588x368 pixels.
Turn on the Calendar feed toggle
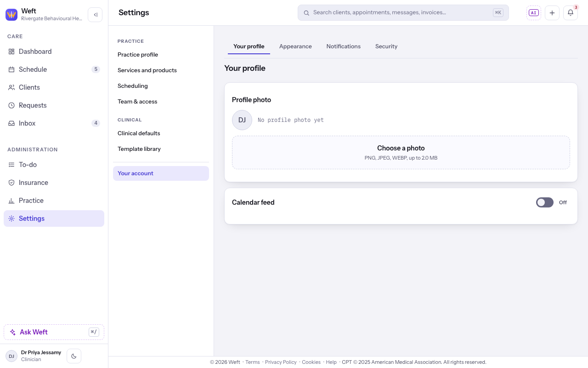(545, 202)
